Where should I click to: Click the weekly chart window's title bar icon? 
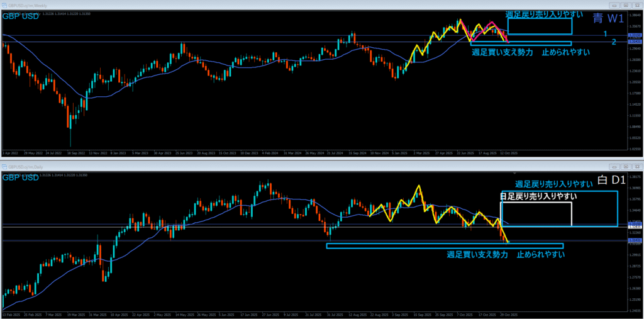[x=4, y=6]
